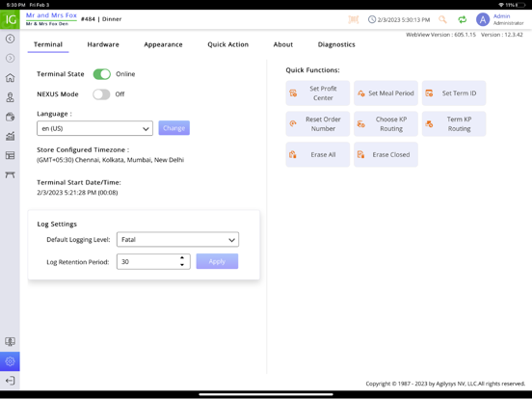Switch to the Appearance tab
The width and height of the screenshot is (532, 399).
[163, 44]
